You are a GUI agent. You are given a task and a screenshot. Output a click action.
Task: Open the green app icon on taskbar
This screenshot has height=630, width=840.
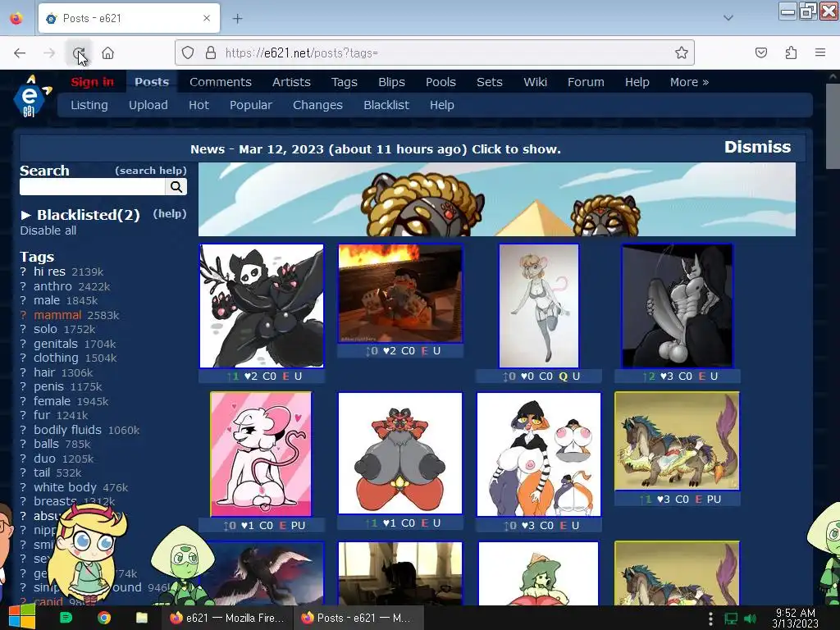tap(66, 618)
